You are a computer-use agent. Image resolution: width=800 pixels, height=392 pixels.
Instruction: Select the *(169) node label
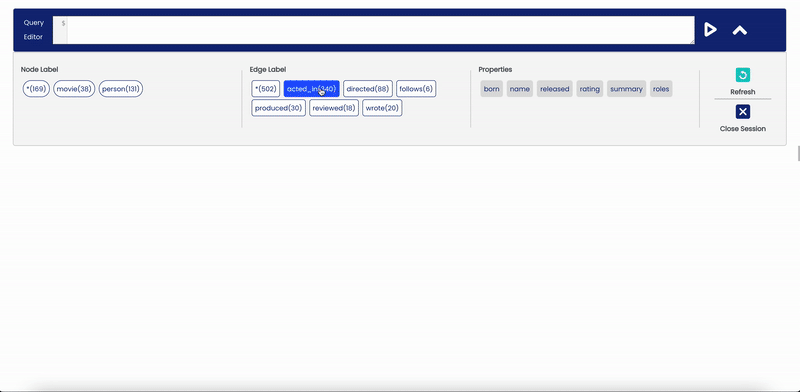[x=36, y=89]
